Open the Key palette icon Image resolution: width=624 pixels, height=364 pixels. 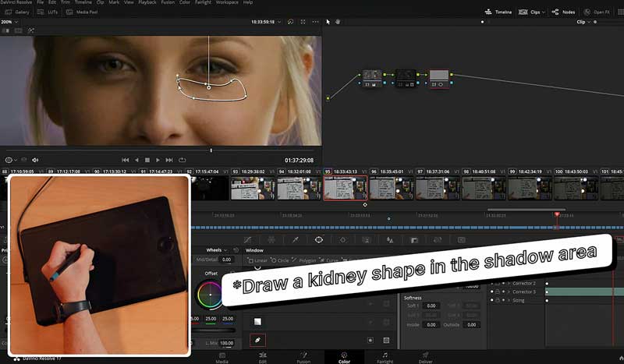[414, 240]
